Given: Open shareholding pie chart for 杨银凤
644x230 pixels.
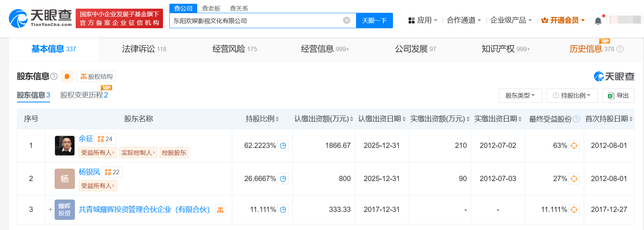Looking at the screenshot, I should [283, 178].
